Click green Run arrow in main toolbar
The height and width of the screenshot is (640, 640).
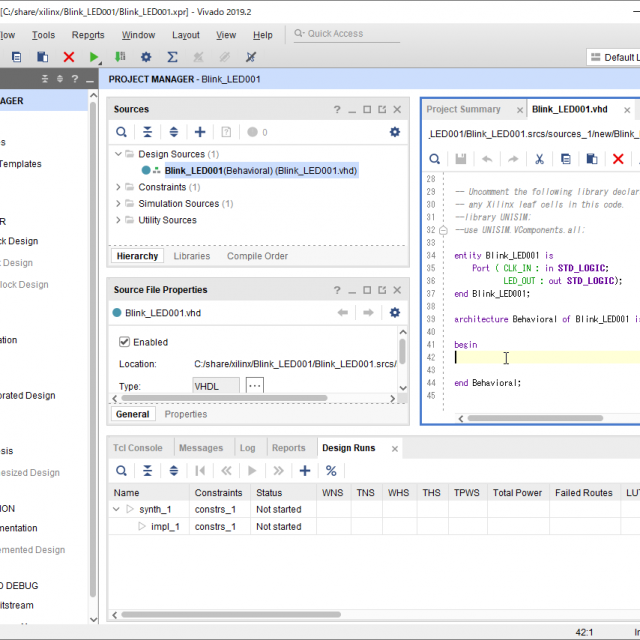[95, 58]
